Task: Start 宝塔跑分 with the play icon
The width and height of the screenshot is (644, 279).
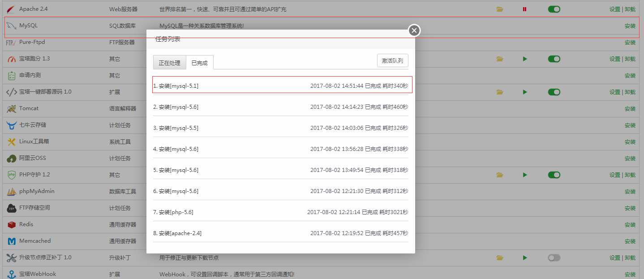Action: (525, 59)
